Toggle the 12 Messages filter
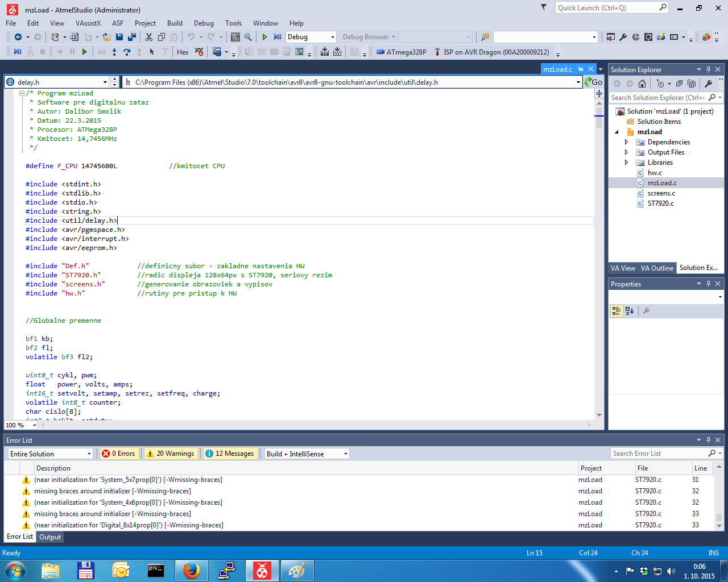 tap(230, 454)
